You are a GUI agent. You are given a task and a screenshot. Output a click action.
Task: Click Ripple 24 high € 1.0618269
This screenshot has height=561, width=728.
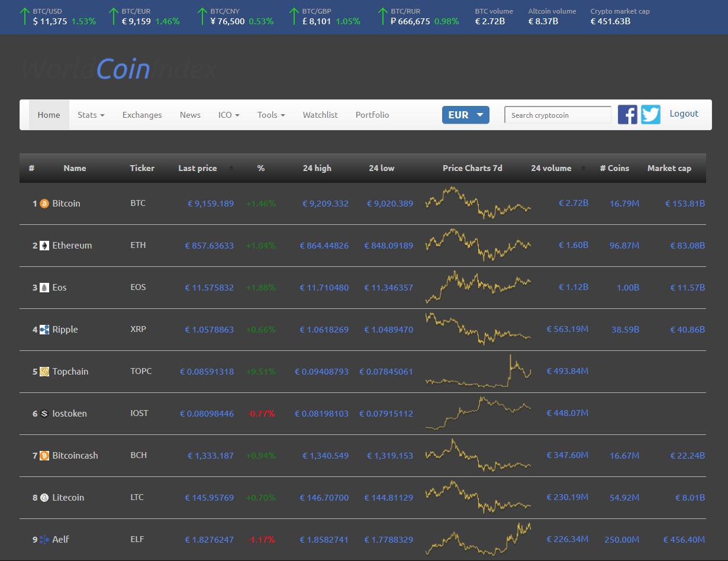[x=324, y=330]
